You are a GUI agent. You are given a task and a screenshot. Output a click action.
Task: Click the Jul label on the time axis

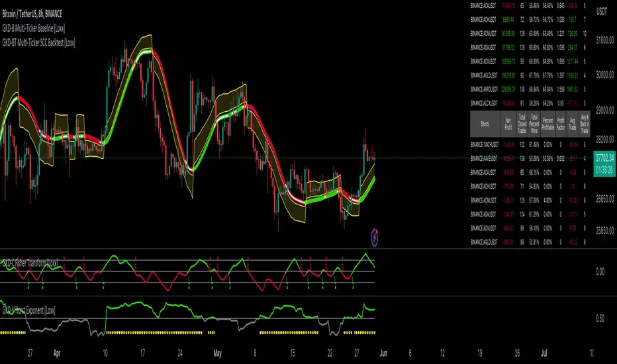click(544, 353)
